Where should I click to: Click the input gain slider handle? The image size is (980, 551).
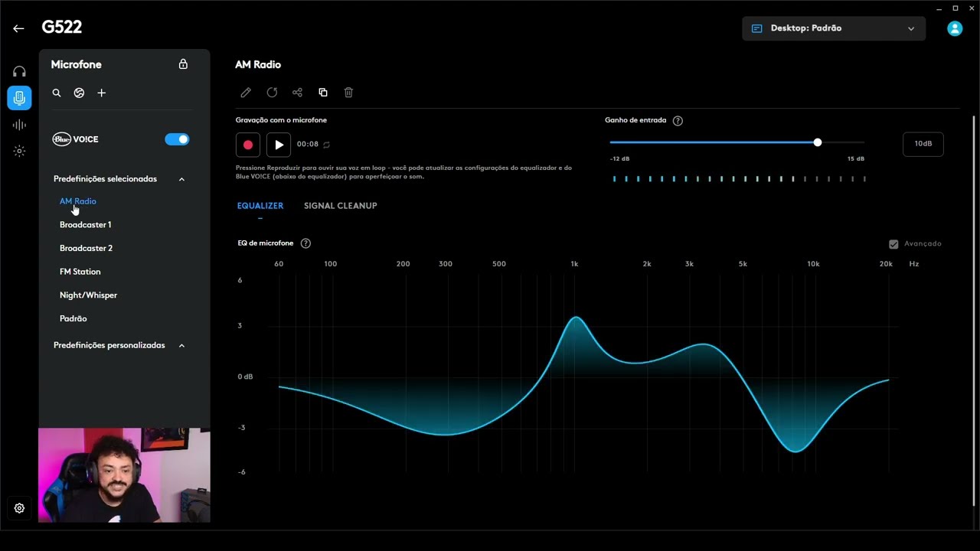tap(818, 142)
